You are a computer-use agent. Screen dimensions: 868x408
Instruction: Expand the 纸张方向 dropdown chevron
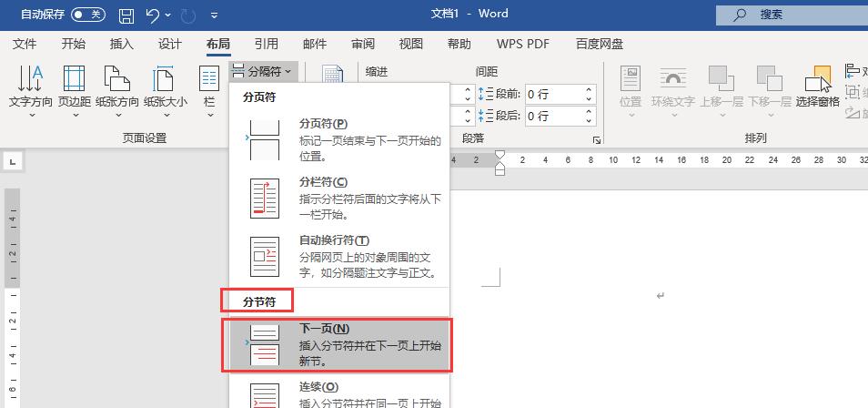tap(118, 116)
